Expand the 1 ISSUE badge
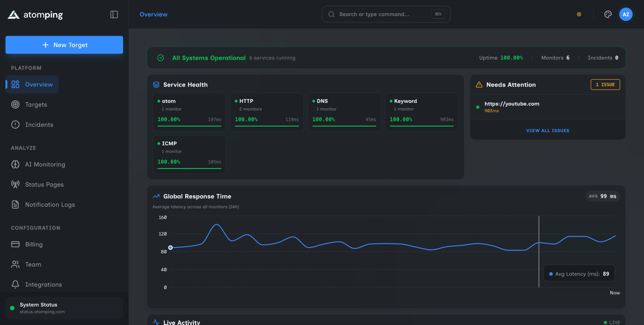 [x=605, y=84]
